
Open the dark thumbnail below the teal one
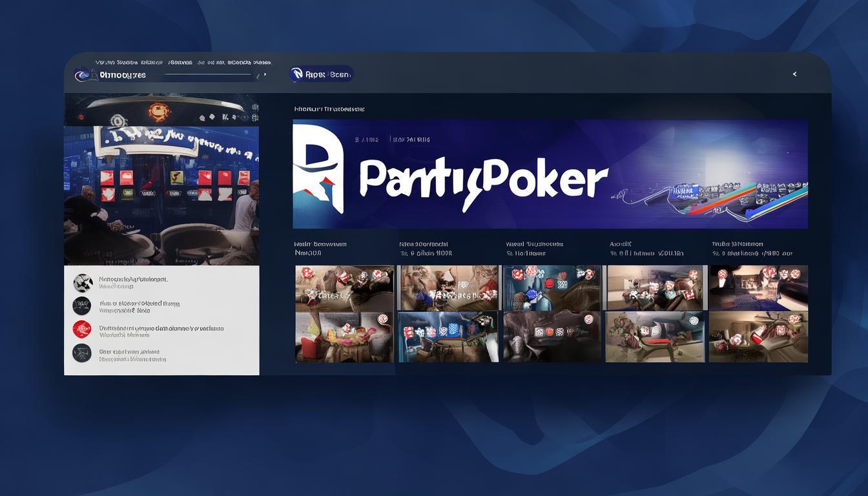[552, 337]
